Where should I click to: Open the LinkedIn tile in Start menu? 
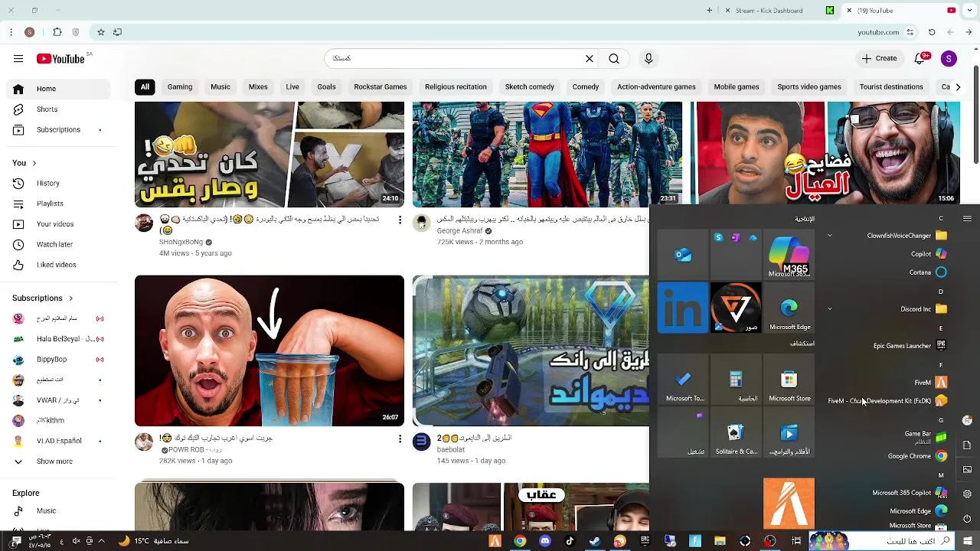[x=683, y=308]
